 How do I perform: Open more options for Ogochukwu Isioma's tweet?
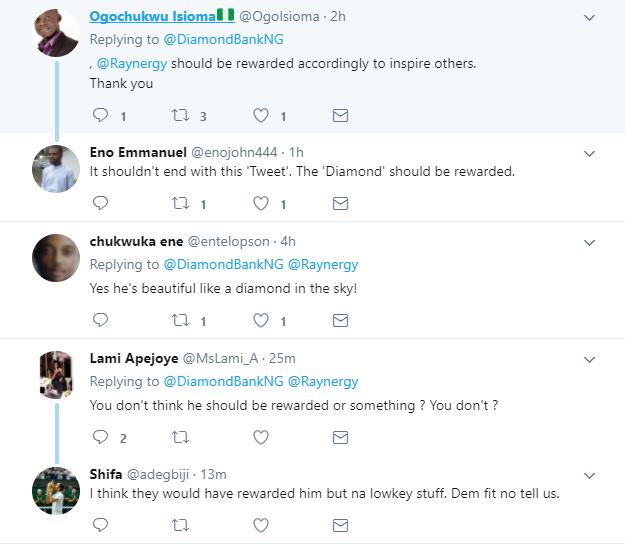click(x=590, y=17)
